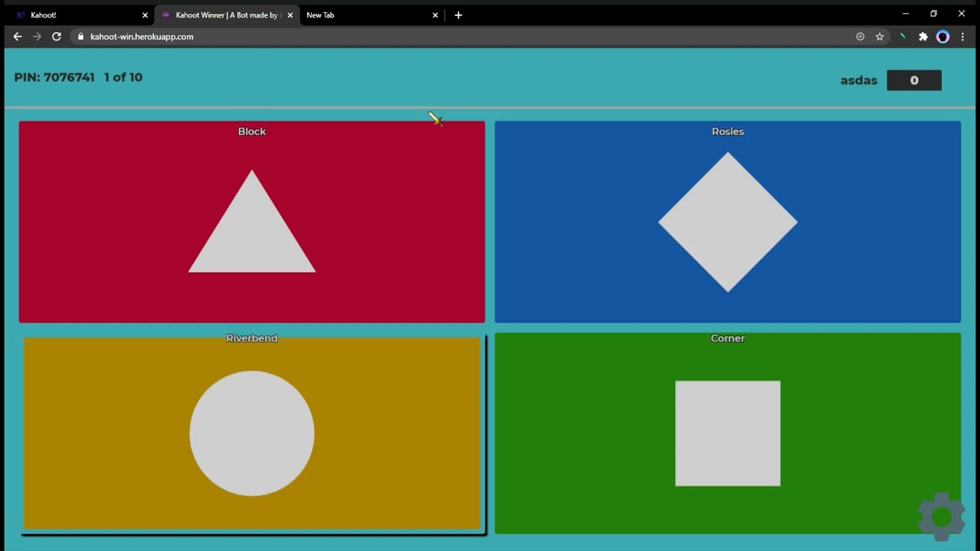The width and height of the screenshot is (980, 551).
Task: Minimize the browser window
Action: tap(906, 14)
